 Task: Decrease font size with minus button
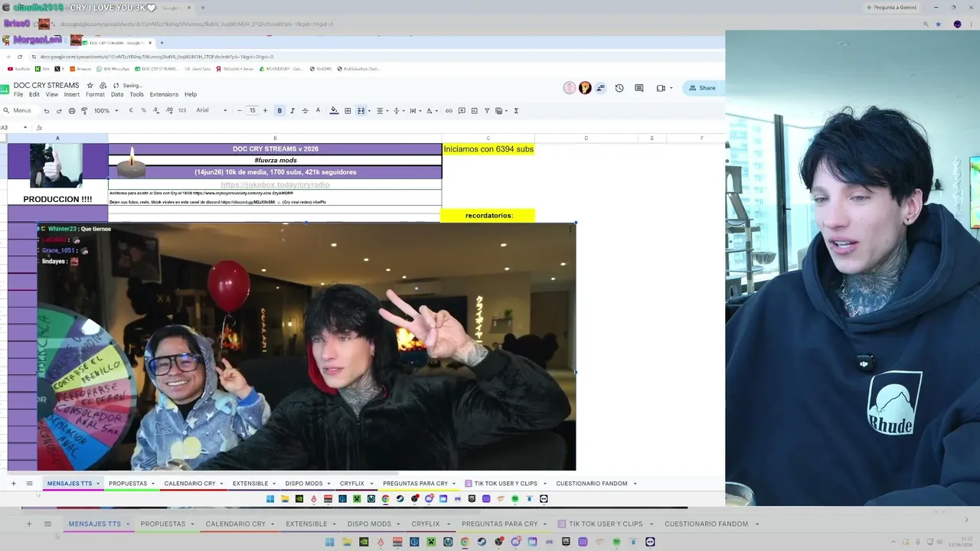[239, 111]
